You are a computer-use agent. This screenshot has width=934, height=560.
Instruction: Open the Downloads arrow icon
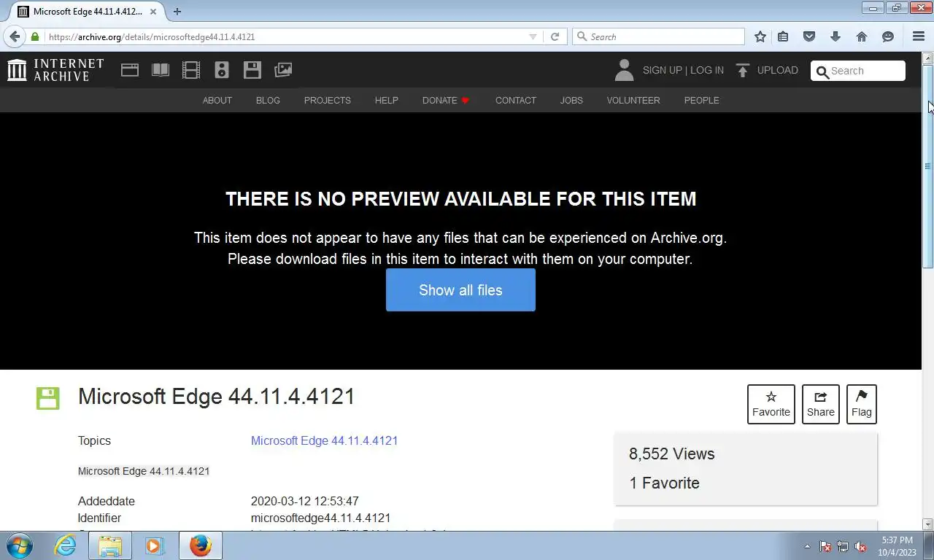pos(835,36)
